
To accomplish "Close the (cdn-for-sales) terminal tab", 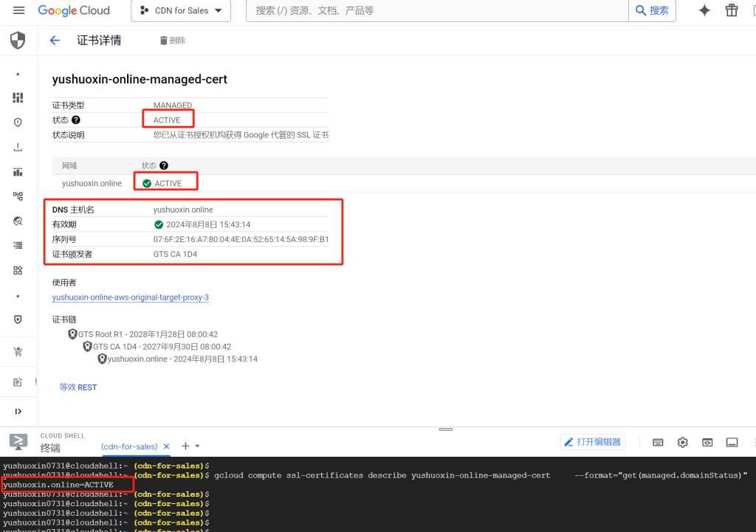I will click(x=166, y=446).
